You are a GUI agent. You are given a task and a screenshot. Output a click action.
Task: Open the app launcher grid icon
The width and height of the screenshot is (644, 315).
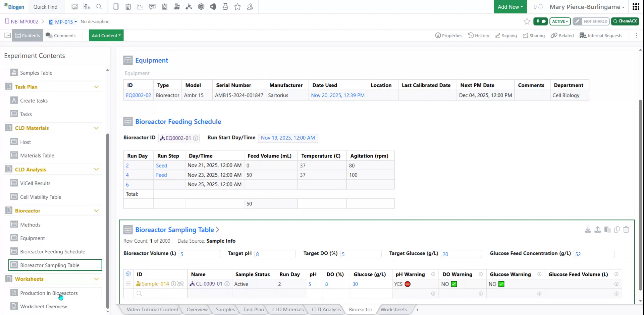tap(636, 7)
